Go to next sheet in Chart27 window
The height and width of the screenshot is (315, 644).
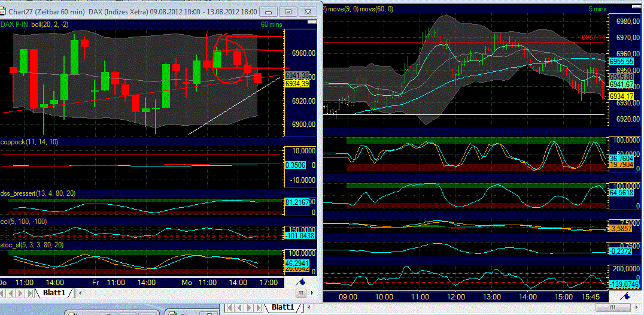point(22,293)
